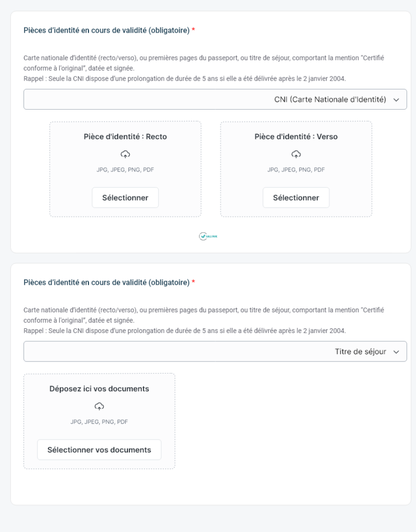Click the cloud icon under Déposez ici vos documents

click(x=99, y=406)
